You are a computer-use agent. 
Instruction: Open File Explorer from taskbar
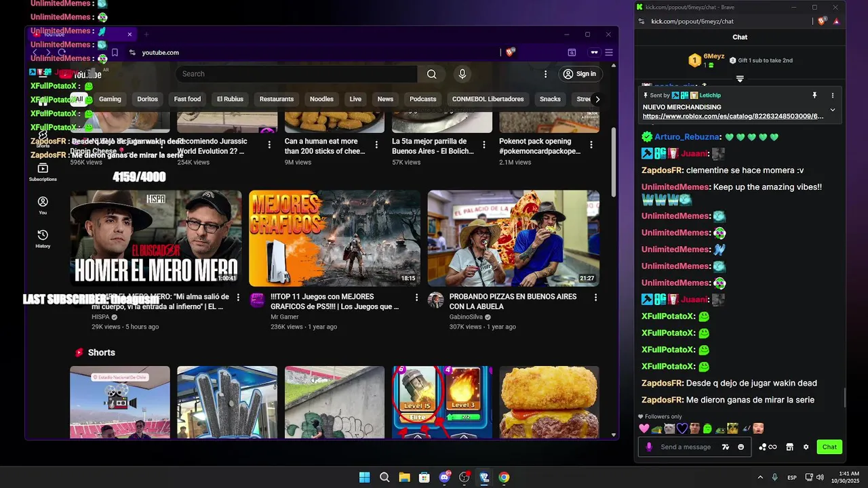tap(404, 477)
